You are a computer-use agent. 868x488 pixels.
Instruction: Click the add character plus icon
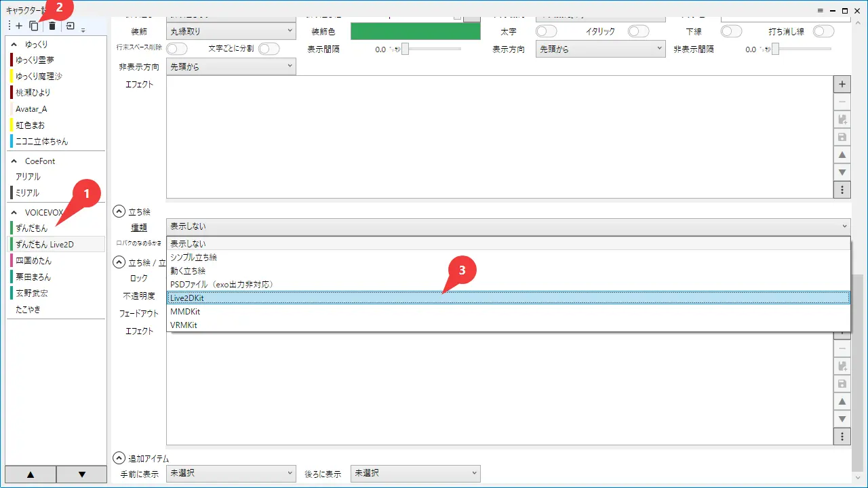click(19, 26)
